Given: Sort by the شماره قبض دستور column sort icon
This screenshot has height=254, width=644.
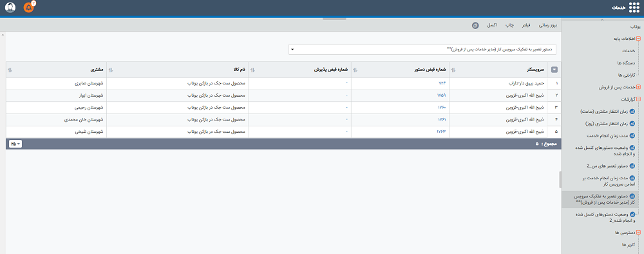Looking at the screenshot, I should click(355, 70).
